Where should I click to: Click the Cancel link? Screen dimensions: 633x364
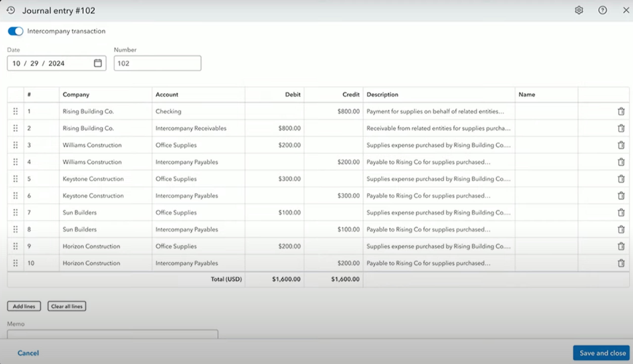pyautogui.click(x=28, y=353)
